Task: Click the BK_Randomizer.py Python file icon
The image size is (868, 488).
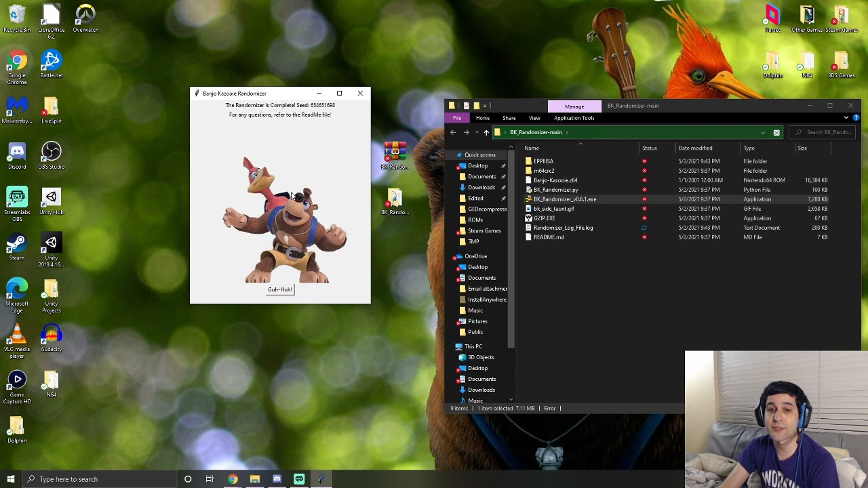Action: tap(528, 190)
